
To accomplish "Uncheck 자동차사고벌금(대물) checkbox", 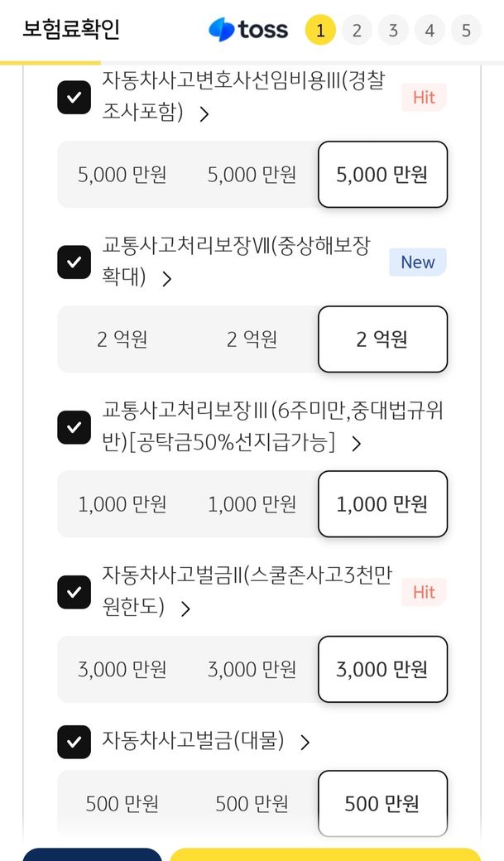I will click(74, 742).
